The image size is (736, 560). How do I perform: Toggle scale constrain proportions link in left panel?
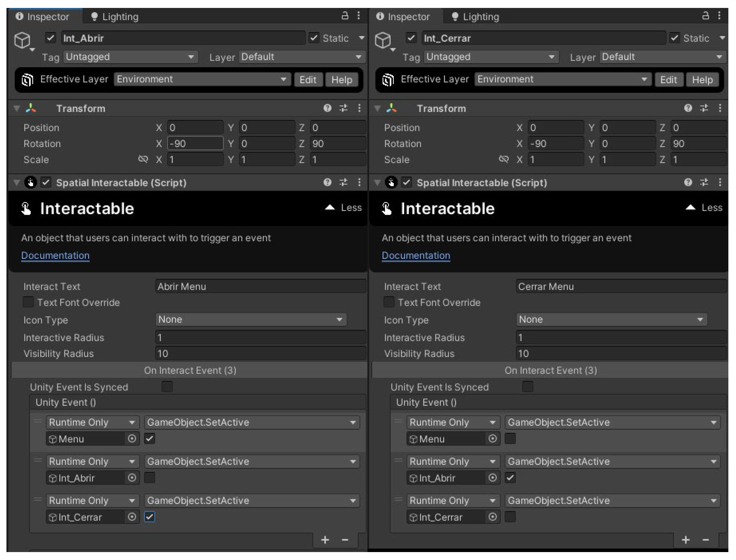click(143, 159)
